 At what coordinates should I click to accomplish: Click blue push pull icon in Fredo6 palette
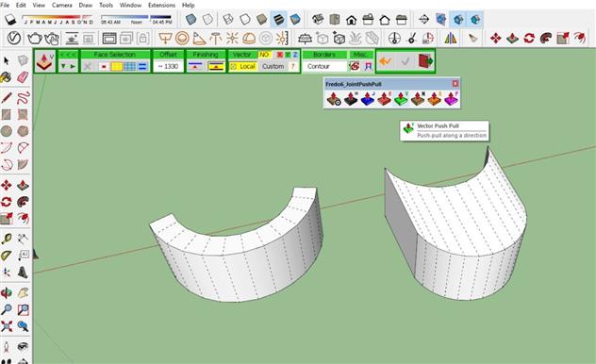point(367,99)
